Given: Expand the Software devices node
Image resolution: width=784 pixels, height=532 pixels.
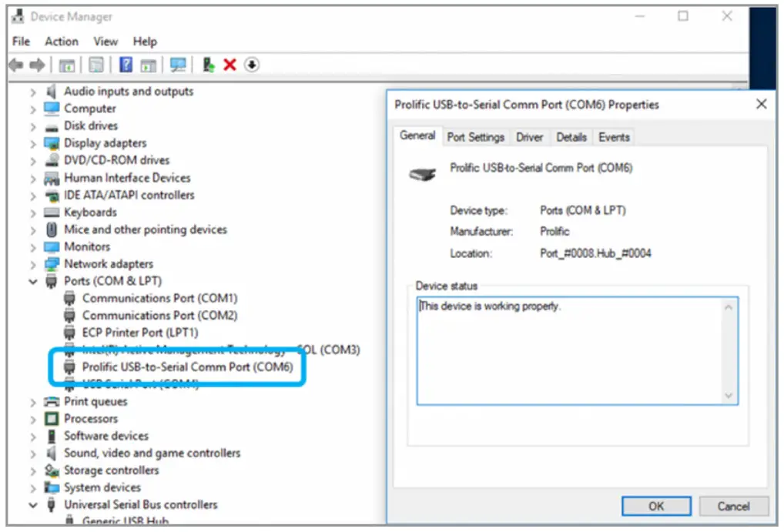Looking at the screenshot, I should (x=33, y=437).
